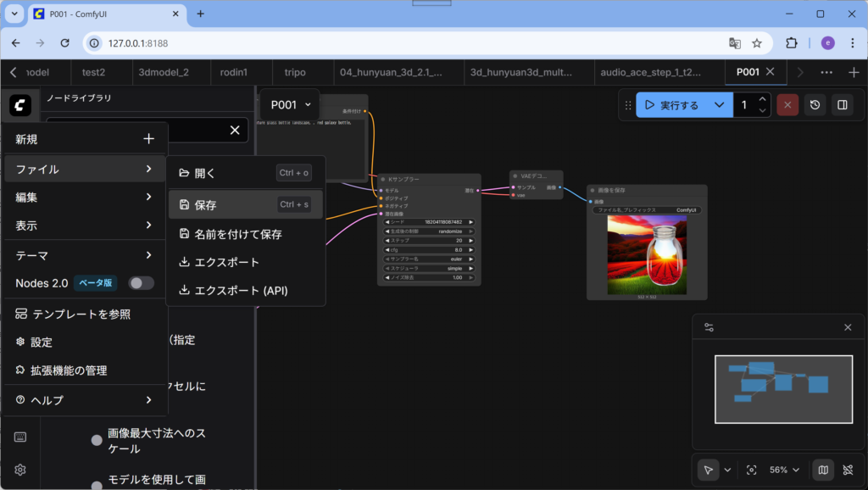The width and height of the screenshot is (868, 490).
Task: Toggle the right side panel icon
Action: [843, 105]
